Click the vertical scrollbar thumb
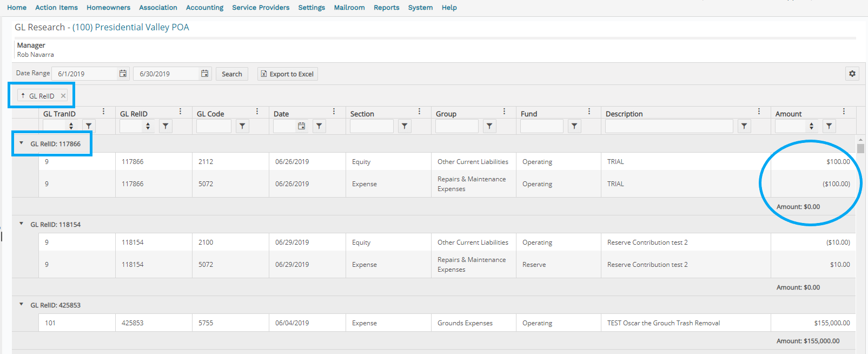Image resolution: width=868 pixels, height=354 pixels. point(860,149)
